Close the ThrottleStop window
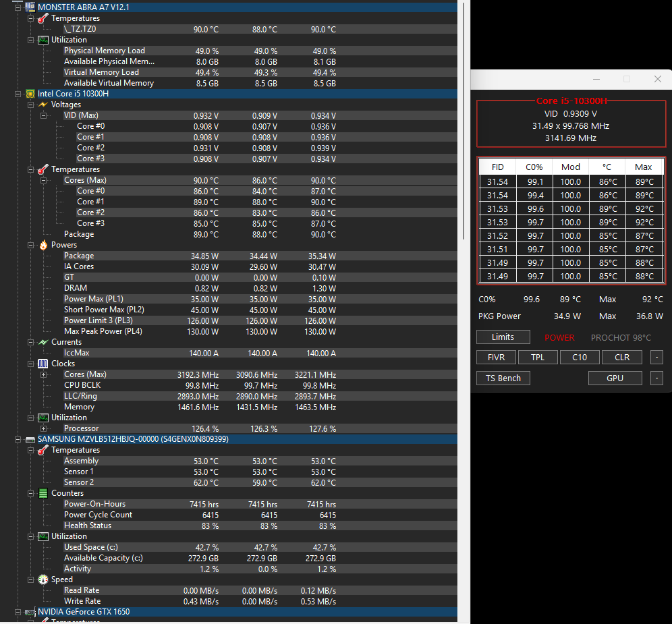Image resolution: width=672 pixels, height=624 pixels. coord(658,80)
